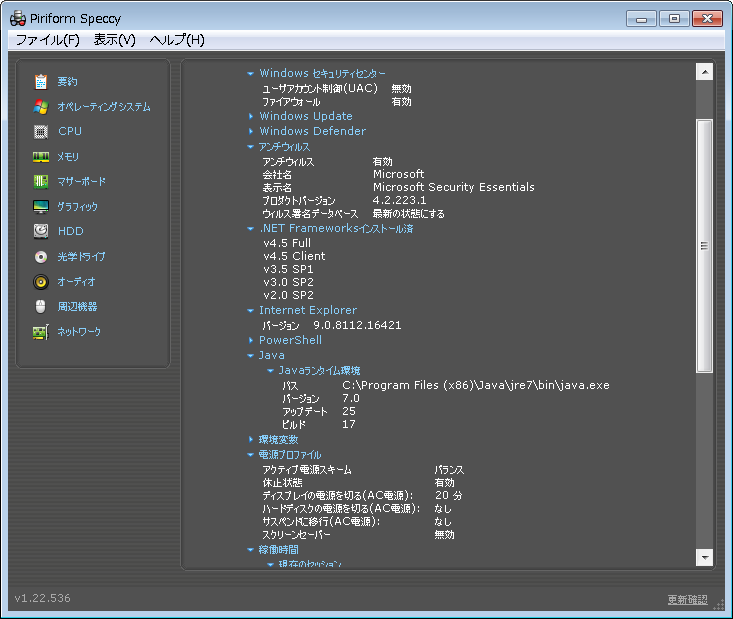Collapse the Javaランタイム環境 subsection
Screen dimensions: 733x619
coord(270,371)
